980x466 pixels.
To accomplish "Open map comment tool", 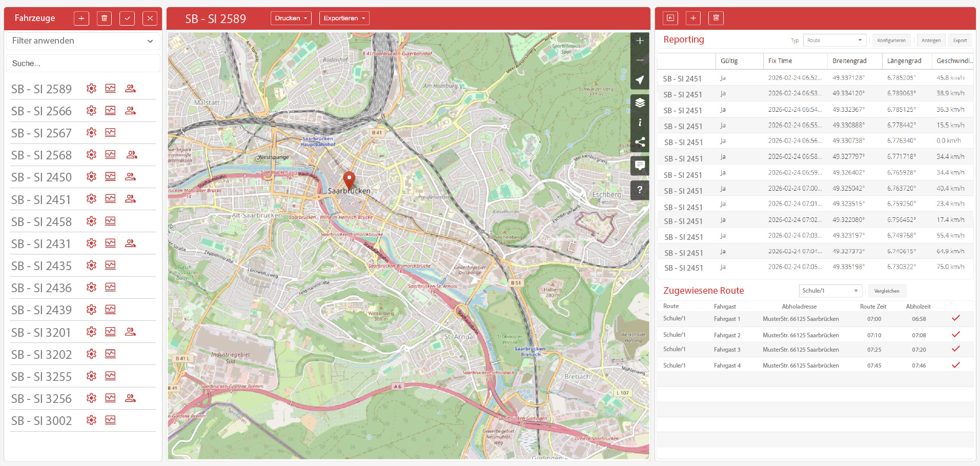I will pyautogui.click(x=640, y=165).
